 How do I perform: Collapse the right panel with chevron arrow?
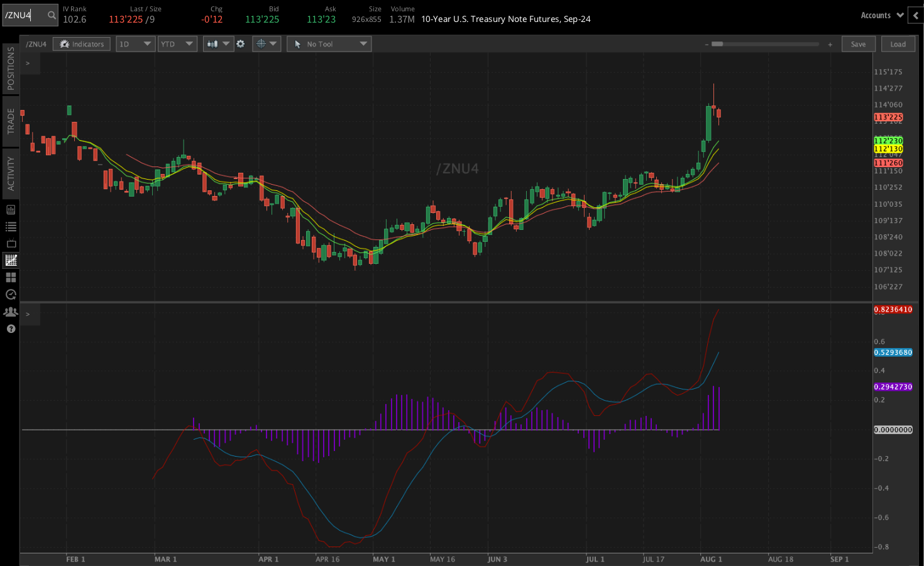pyautogui.click(x=916, y=16)
